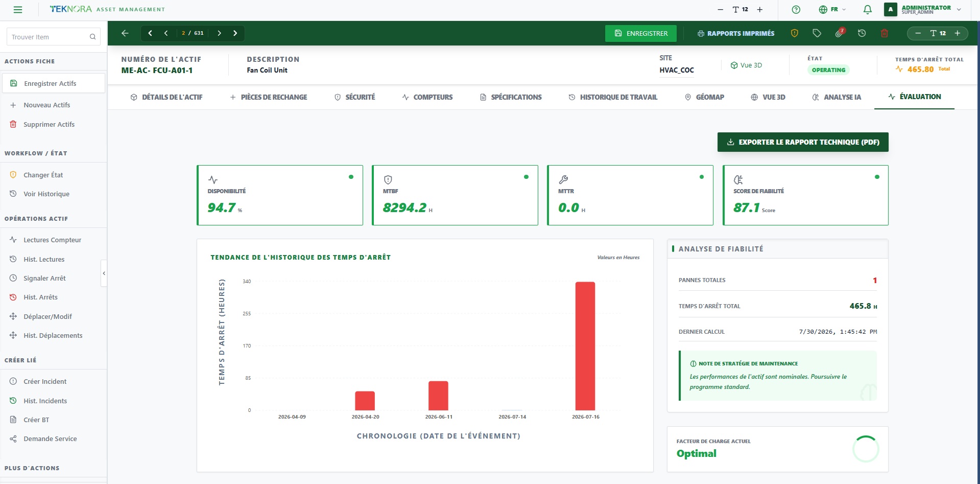Go back with the left arrow icon
This screenshot has width=980, height=484.
pyautogui.click(x=125, y=33)
